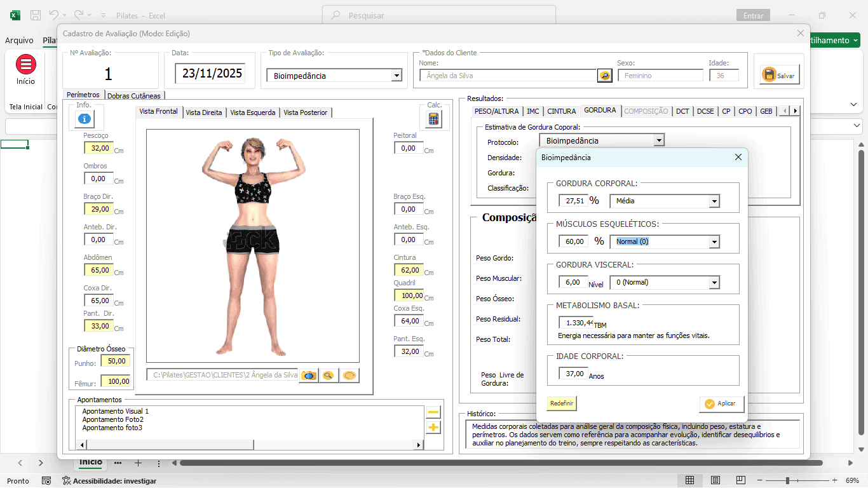Click the rotate icon below the photo
868x488 pixels.
click(x=349, y=376)
